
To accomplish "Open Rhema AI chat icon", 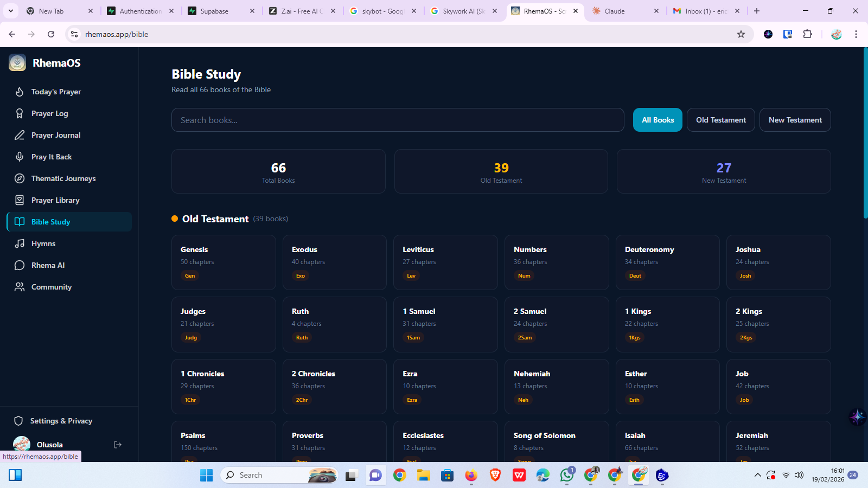I will coord(20,265).
